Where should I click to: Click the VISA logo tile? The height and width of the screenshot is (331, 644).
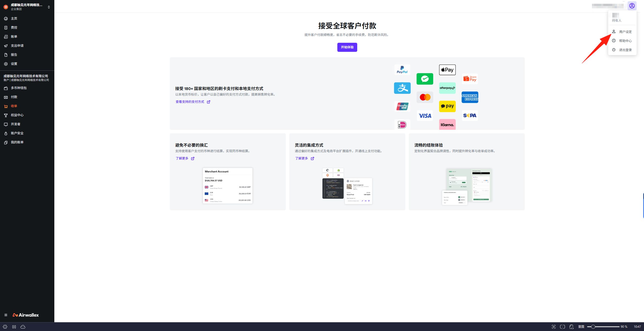click(425, 116)
